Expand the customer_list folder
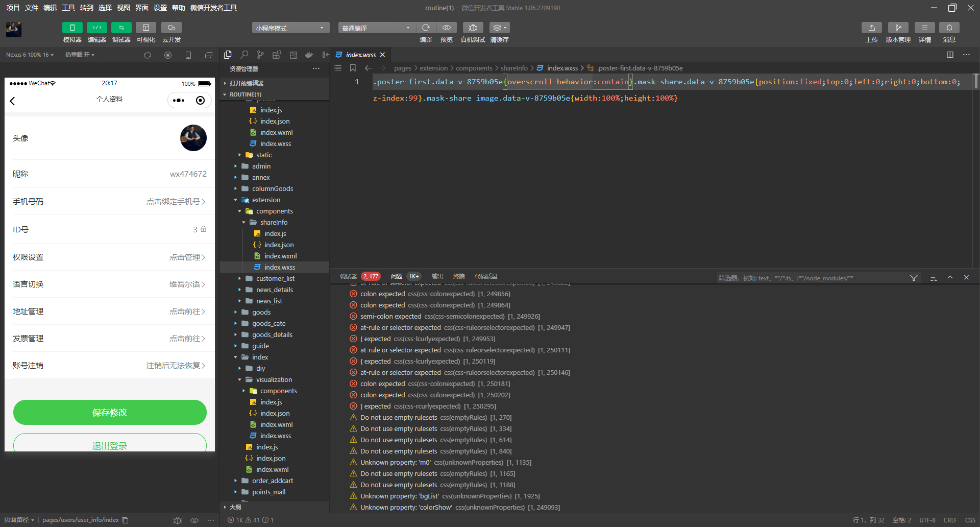The image size is (980, 527). (x=275, y=278)
